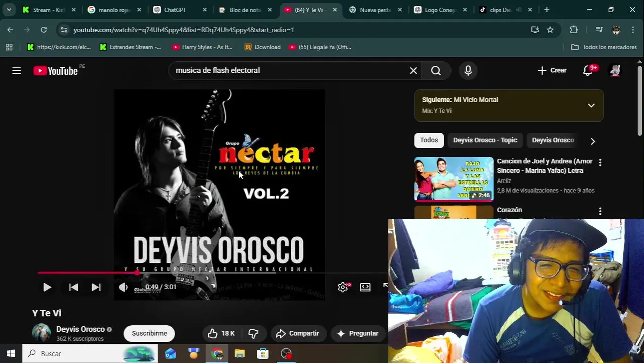644x363 pixels.
Task: Switch to the manolo rojas tab
Action: [114, 10]
